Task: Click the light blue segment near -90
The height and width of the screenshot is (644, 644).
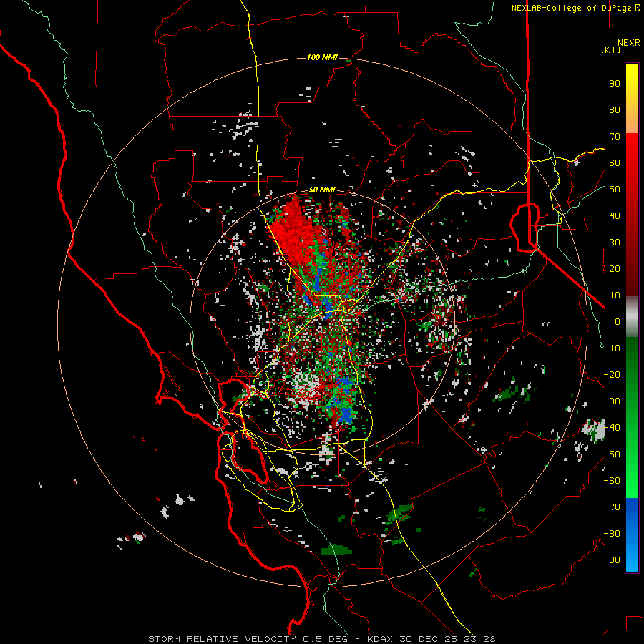Action: point(632,560)
